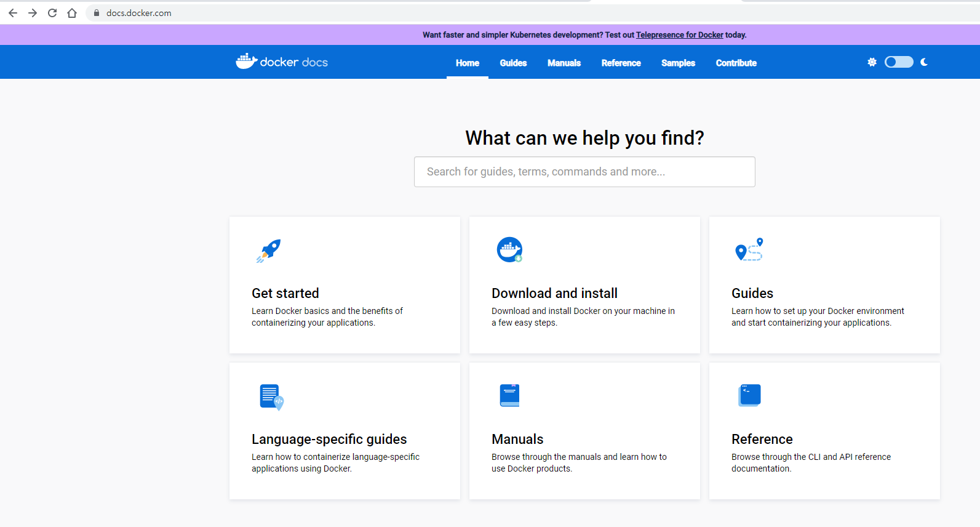Viewport: 980px width, 527px height.
Task: Click the document Language-specific guides icon
Action: point(271,397)
